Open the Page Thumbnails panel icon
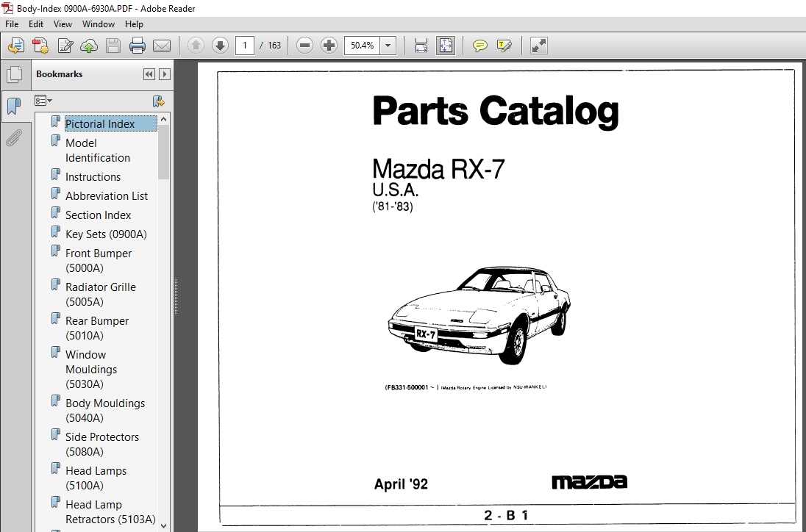The height and width of the screenshot is (532, 806). [15, 75]
